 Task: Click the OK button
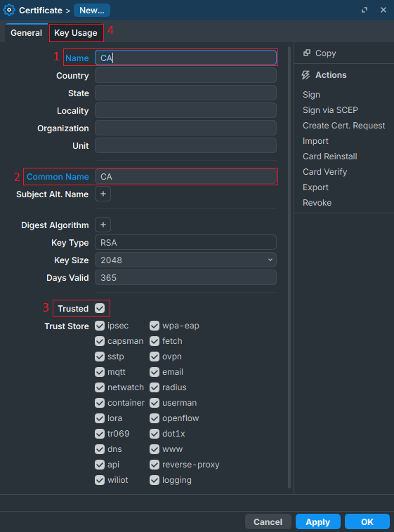(367, 521)
